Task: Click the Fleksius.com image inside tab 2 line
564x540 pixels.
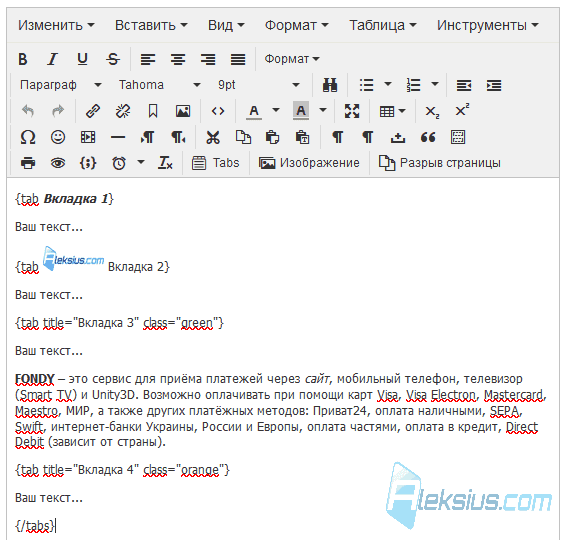Action: [x=73, y=259]
